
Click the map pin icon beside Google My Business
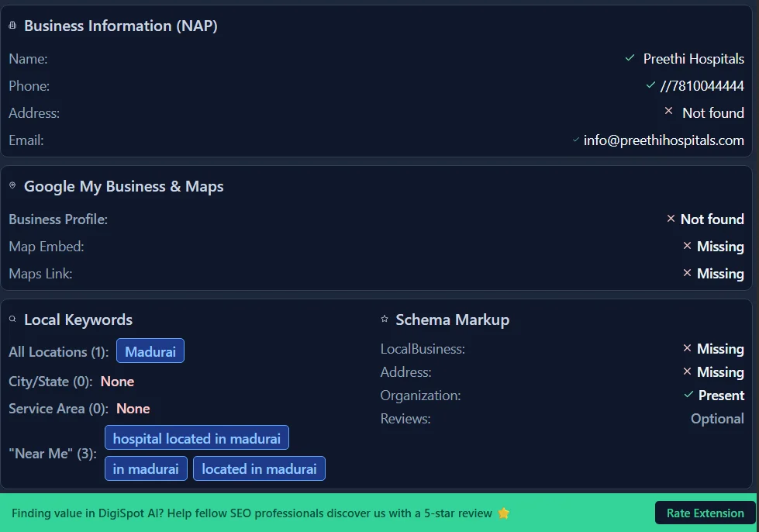coord(12,185)
